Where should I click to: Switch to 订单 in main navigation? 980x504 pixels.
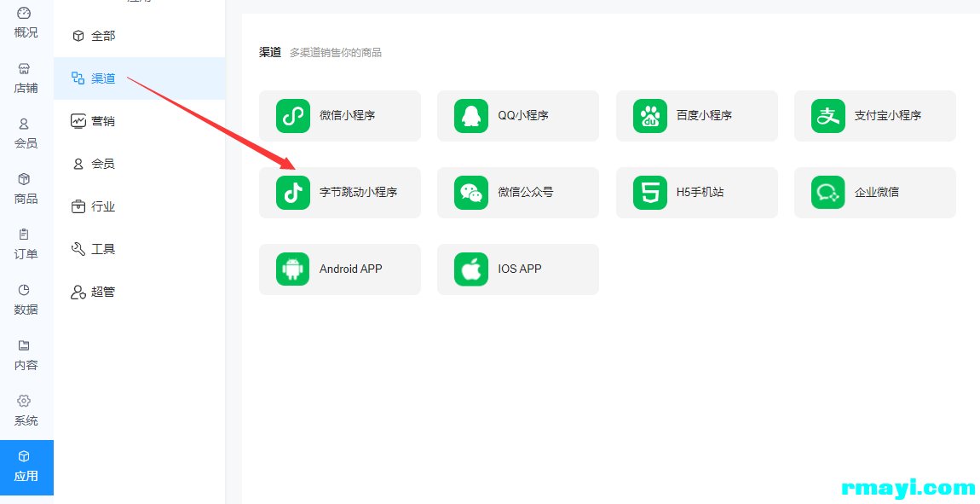[26, 245]
